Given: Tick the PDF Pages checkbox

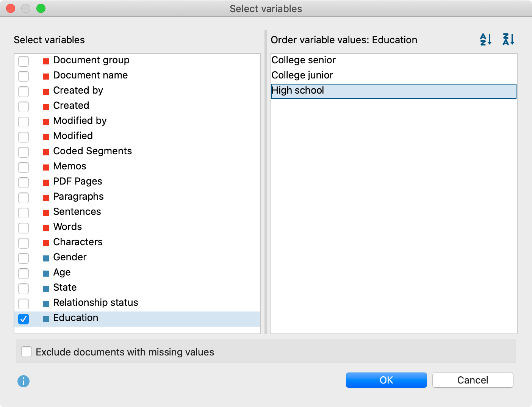Looking at the screenshot, I should click(x=23, y=182).
